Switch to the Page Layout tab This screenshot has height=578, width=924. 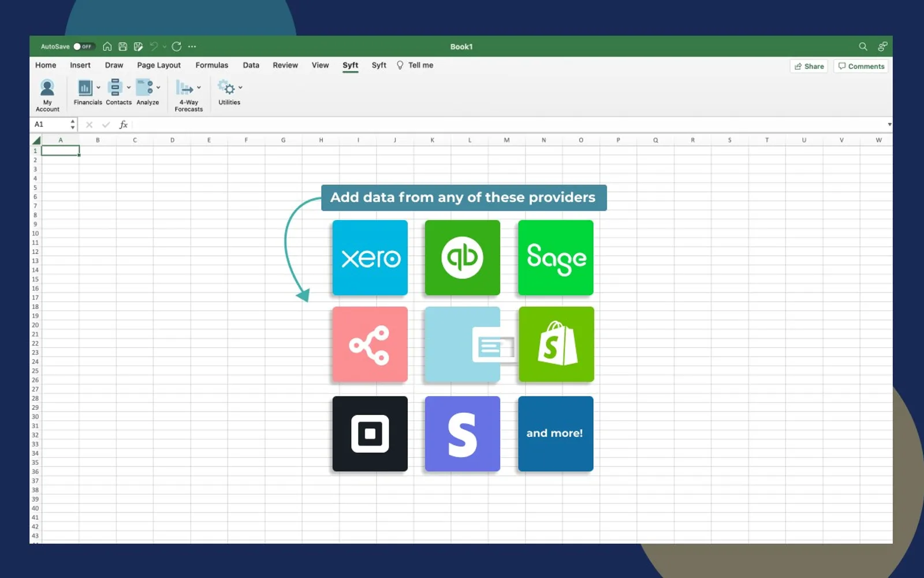pyautogui.click(x=159, y=65)
